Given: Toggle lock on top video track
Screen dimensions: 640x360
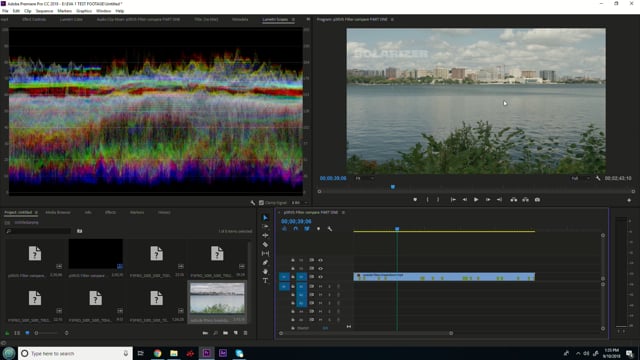Looking at the screenshot, I should coord(293,260).
